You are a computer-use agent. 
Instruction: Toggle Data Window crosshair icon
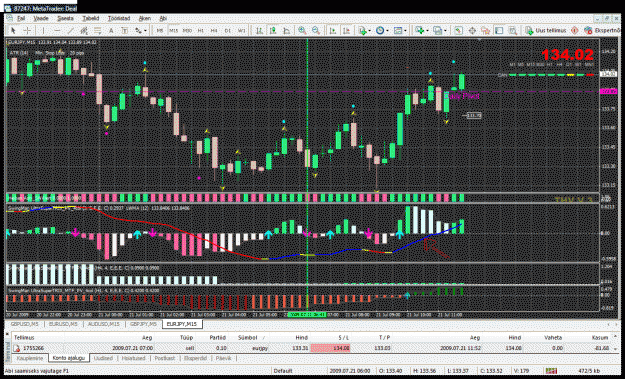click(x=472, y=30)
